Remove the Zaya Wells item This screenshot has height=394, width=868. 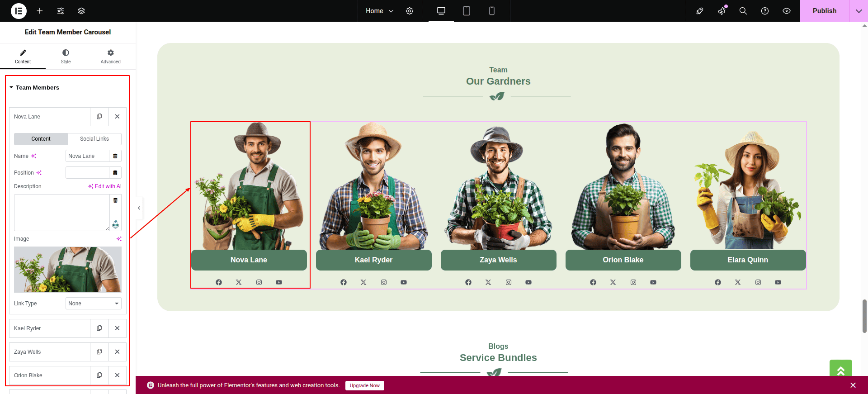click(117, 352)
